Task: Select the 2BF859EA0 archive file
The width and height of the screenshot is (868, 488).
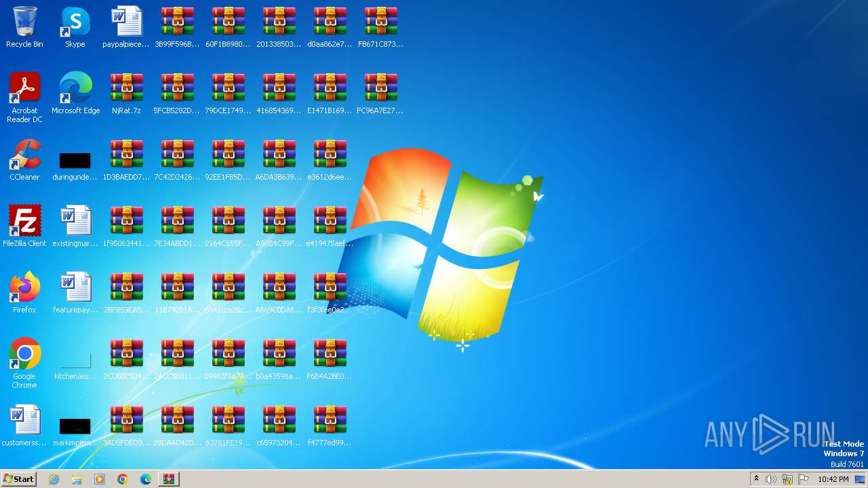Action: tap(126, 293)
